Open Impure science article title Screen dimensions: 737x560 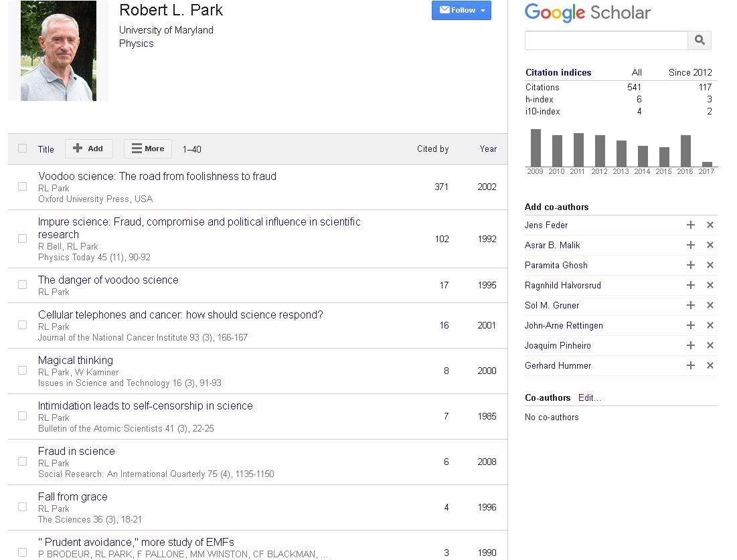click(199, 228)
